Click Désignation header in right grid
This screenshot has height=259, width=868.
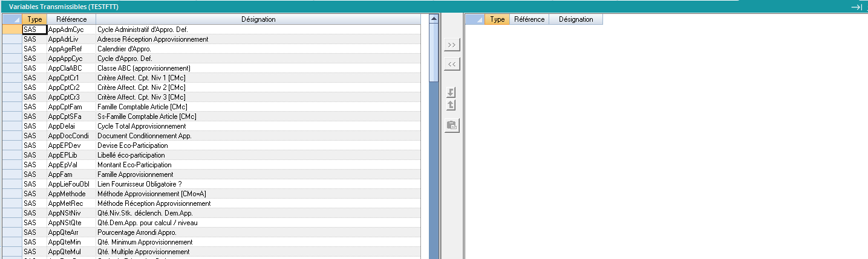[x=576, y=19]
